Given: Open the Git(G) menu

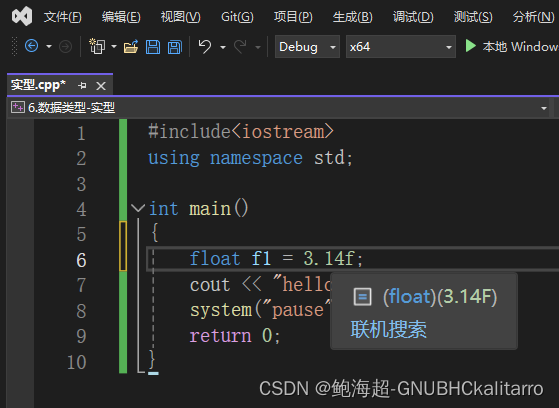Looking at the screenshot, I should [x=237, y=17].
